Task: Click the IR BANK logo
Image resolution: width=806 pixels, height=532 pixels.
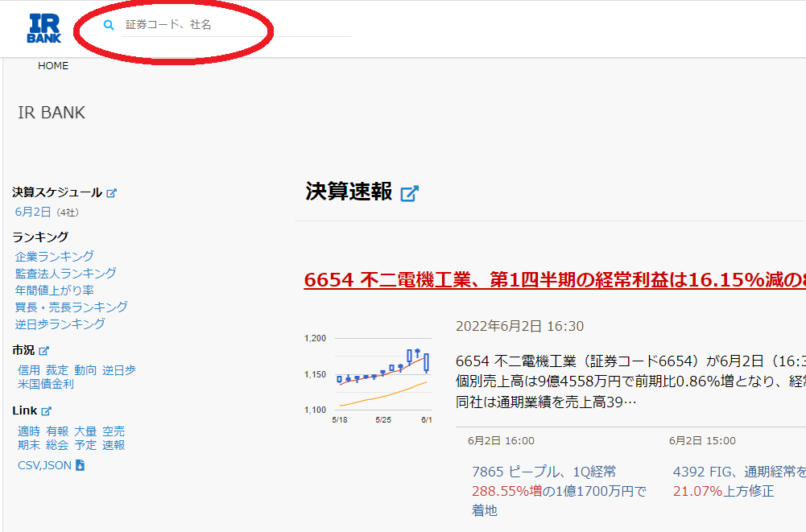Action: (44, 28)
